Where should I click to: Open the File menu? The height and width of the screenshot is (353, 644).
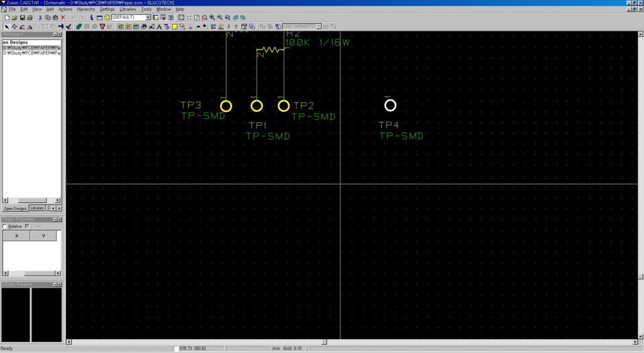click(13, 9)
